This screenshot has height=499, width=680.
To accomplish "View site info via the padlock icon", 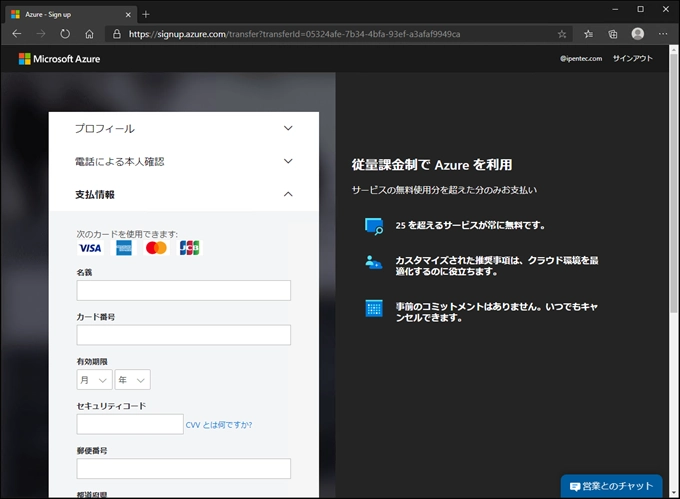I will tap(117, 34).
